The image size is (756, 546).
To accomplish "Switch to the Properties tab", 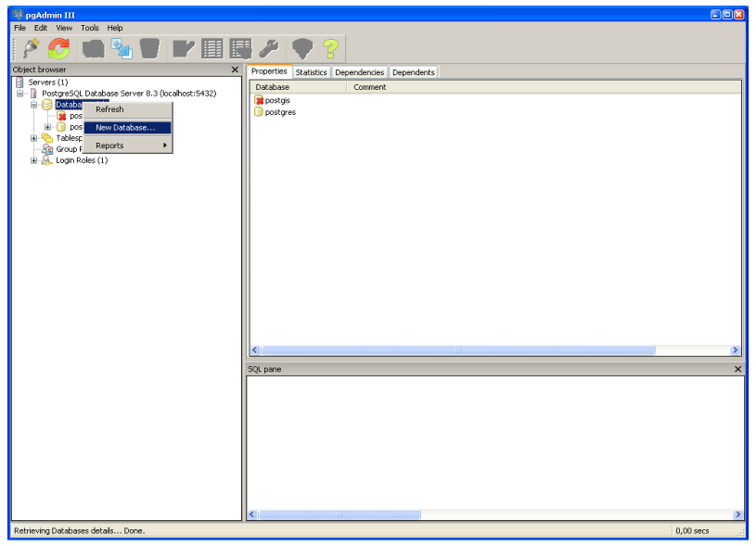I will 269,71.
